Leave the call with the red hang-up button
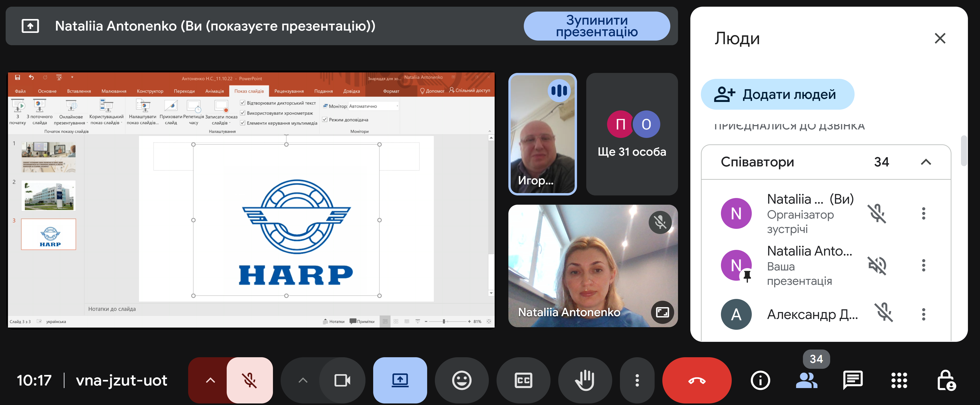This screenshot has height=405, width=980. [697, 380]
